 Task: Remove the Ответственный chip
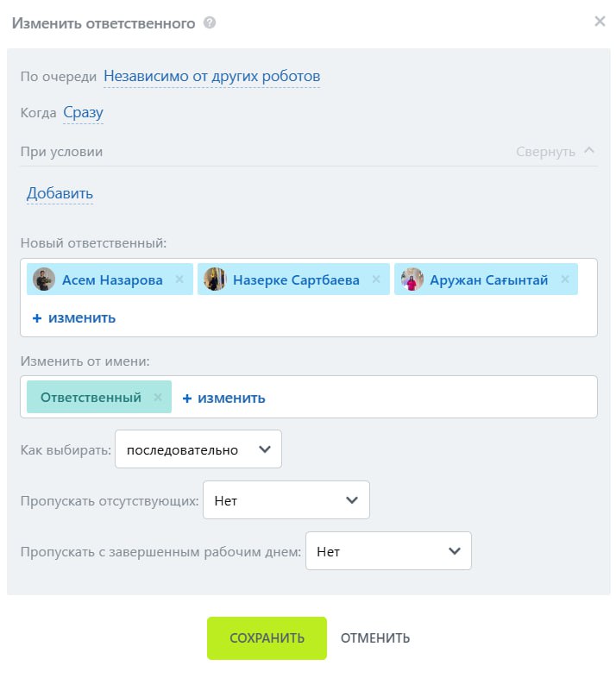[x=158, y=398]
